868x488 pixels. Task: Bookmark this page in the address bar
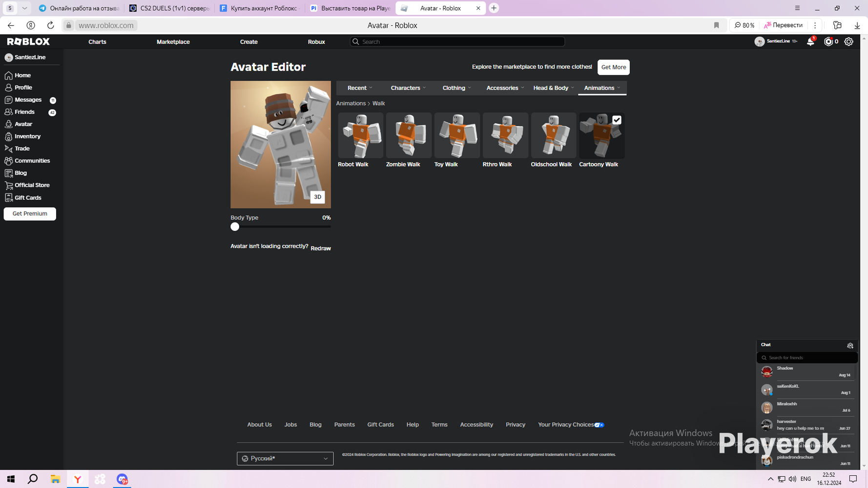[716, 25]
